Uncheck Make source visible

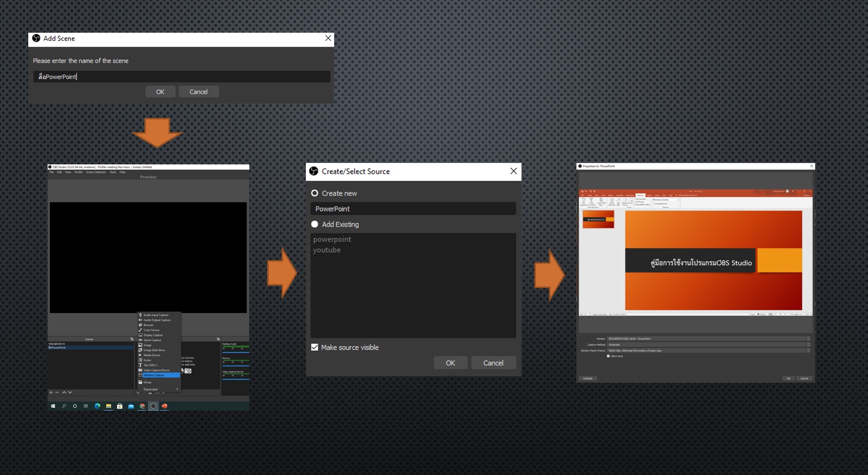point(314,347)
